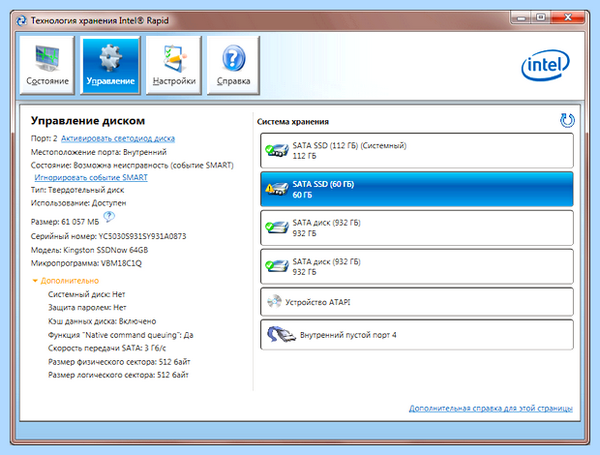Select SATA SSD 112 ГБ system drive
The width and height of the screenshot is (600, 455).
click(x=417, y=150)
